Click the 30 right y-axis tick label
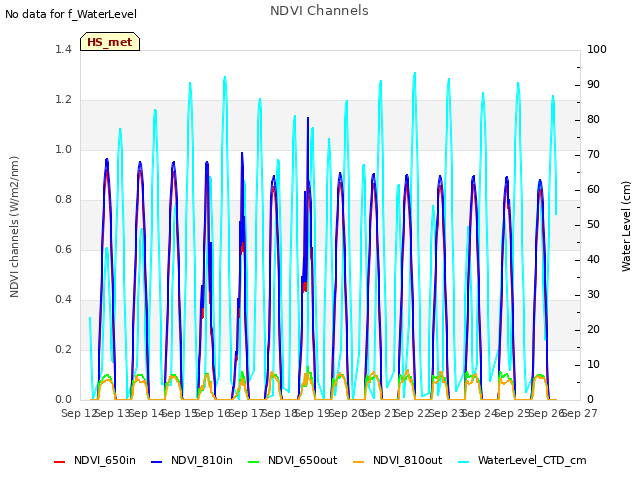Screen dimensions: 640x480 (593, 295)
